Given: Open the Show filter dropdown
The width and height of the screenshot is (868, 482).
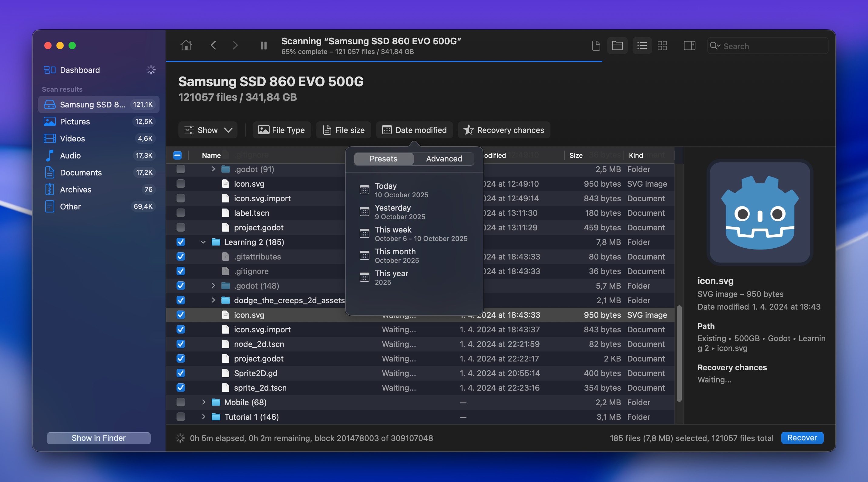Looking at the screenshot, I should [208, 130].
